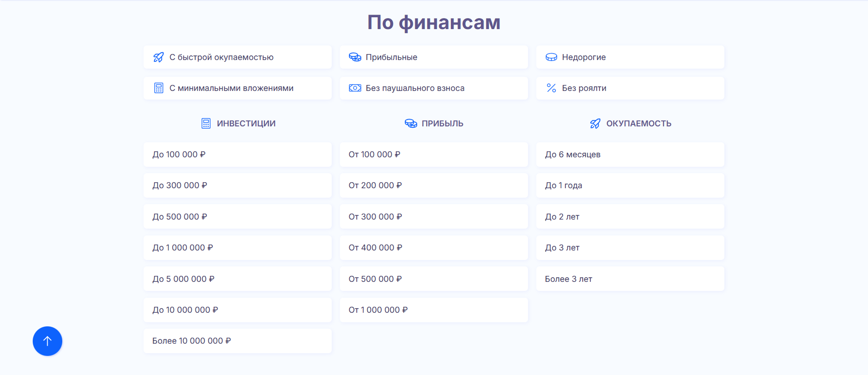Click the ИНВЕСТИЦИИ column heading text

click(x=246, y=124)
